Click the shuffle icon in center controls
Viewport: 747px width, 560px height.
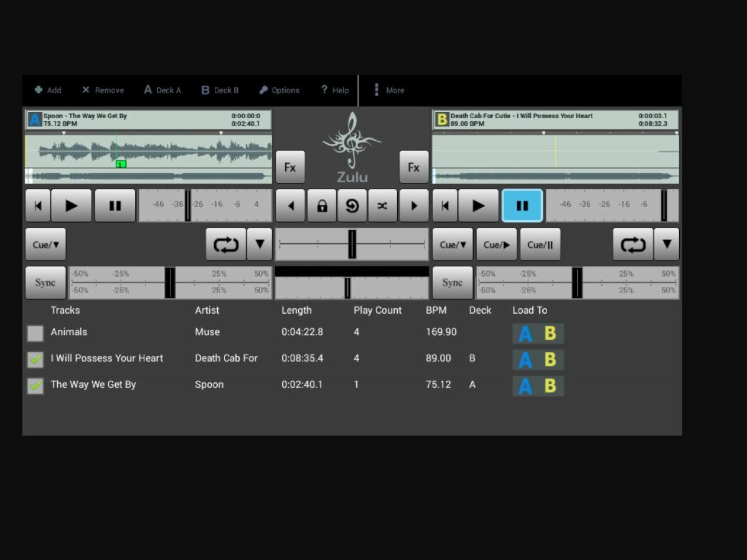[382, 206]
